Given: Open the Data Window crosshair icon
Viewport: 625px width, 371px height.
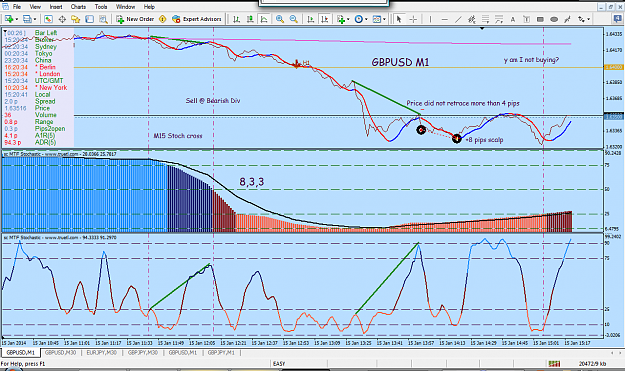Looking at the screenshot, I should point(62,19).
